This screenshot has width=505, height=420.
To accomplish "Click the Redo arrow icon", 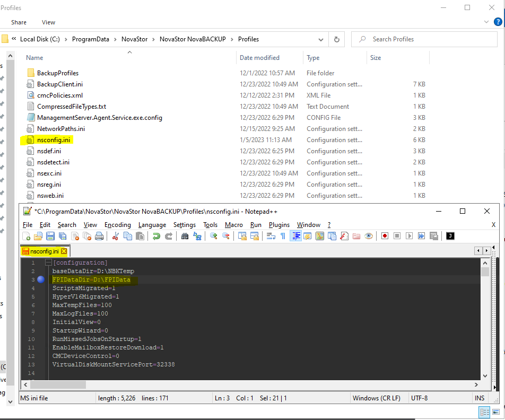I will tap(169, 236).
